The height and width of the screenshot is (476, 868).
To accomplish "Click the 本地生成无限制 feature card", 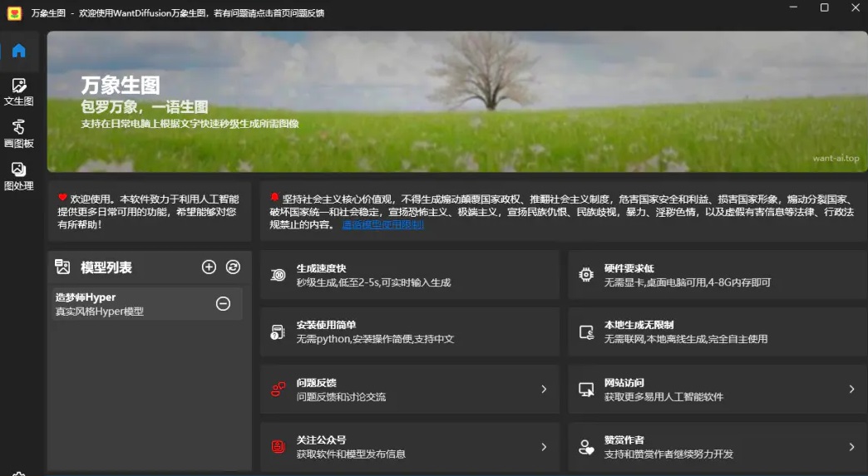I will point(717,332).
